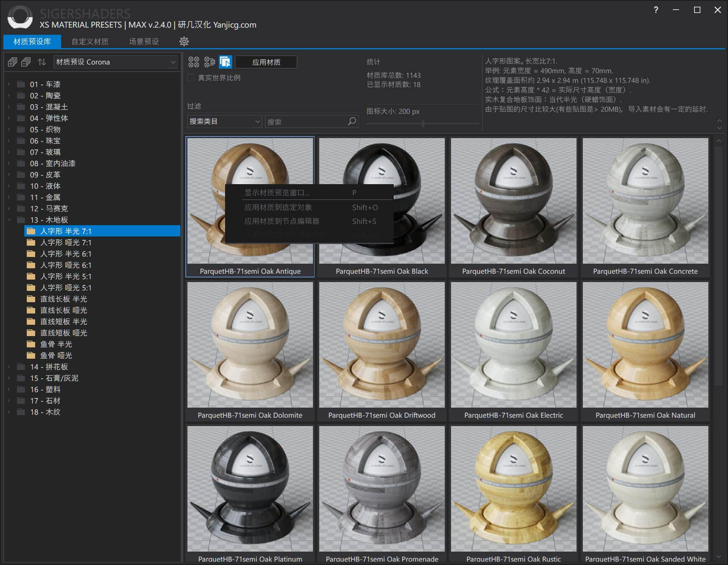Click the search magnifier icon
The width and height of the screenshot is (728, 565).
click(x=352, y=121)
